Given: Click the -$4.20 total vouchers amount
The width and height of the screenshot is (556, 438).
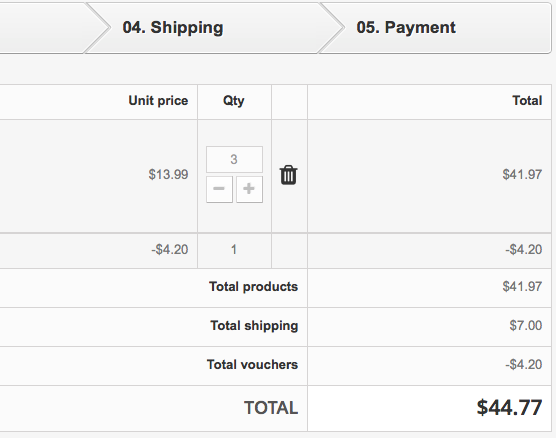Looking at the screenshot, I should coord(524,365).
